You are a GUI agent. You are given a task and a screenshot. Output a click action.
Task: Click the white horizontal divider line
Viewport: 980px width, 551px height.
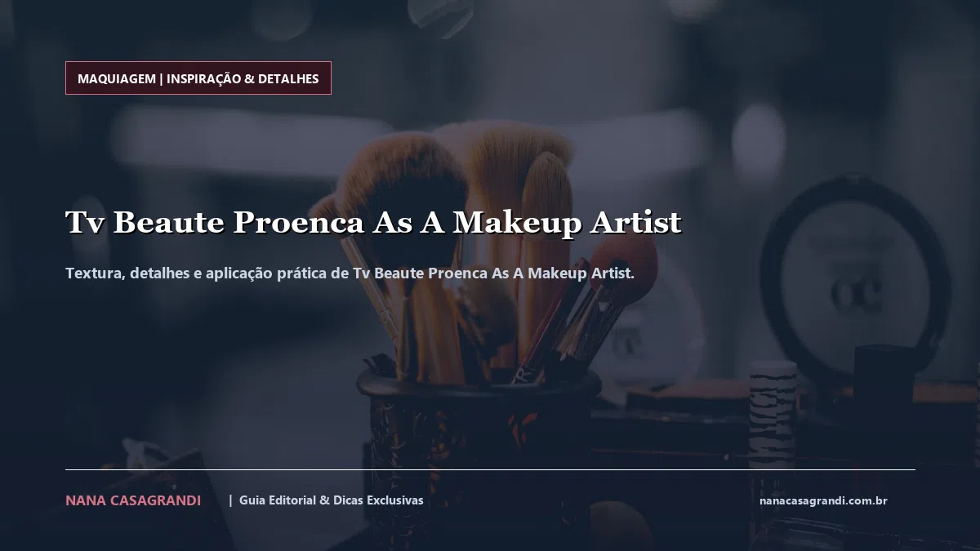pos(490,469)
